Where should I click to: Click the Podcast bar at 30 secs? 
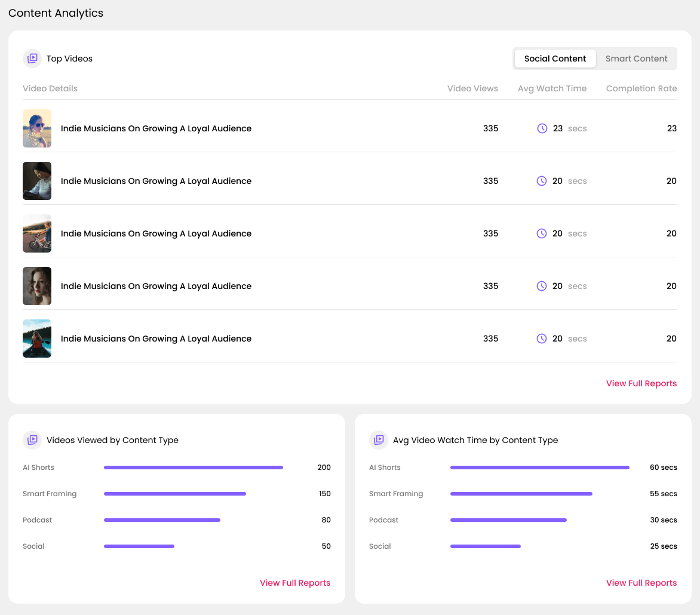pos(508,520)
